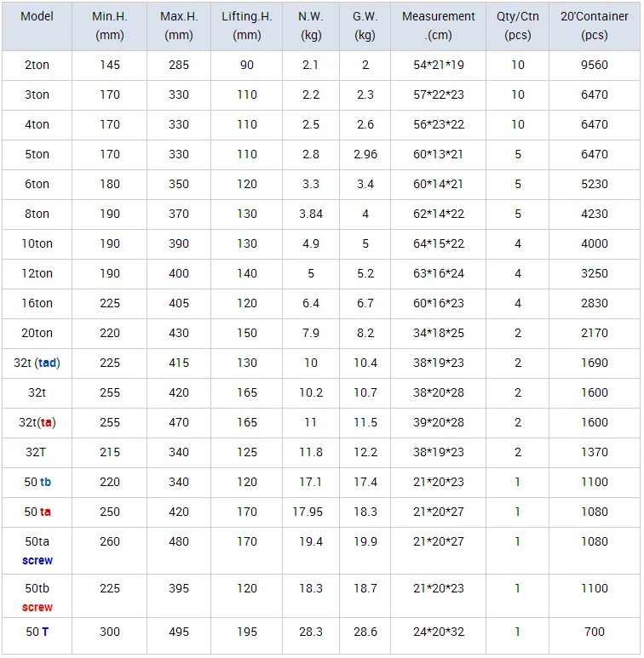Click the blue 'screw' label under 50ta

tap(37, 560)
